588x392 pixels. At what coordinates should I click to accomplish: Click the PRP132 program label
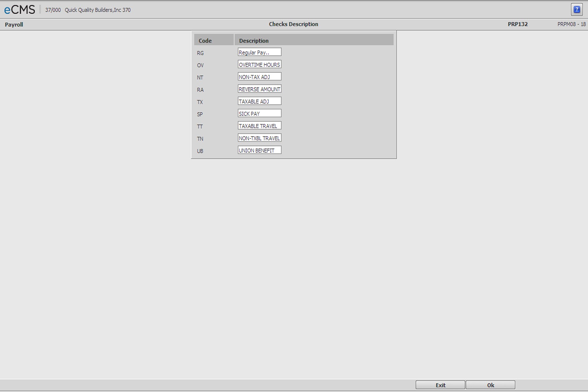tap(518, 24)
